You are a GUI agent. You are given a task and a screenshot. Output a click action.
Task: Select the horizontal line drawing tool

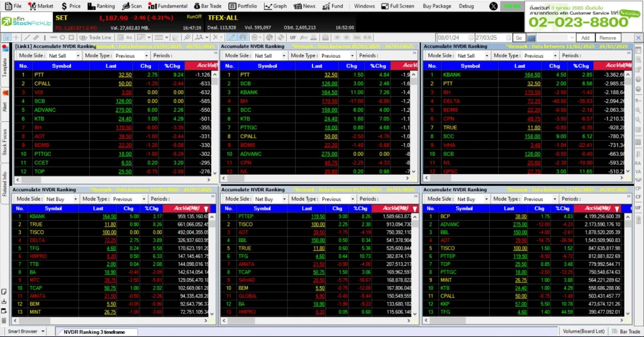[x=53, y=37]
